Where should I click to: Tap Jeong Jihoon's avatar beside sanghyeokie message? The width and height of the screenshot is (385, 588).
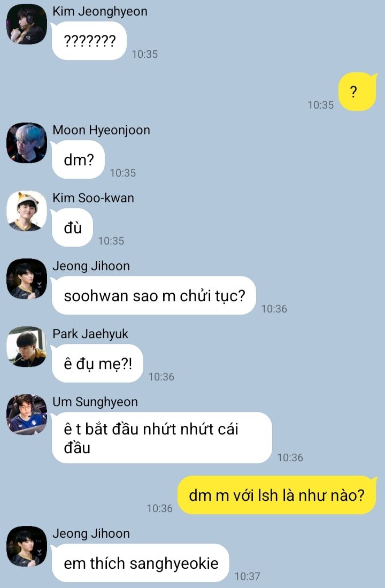(27, 546)
